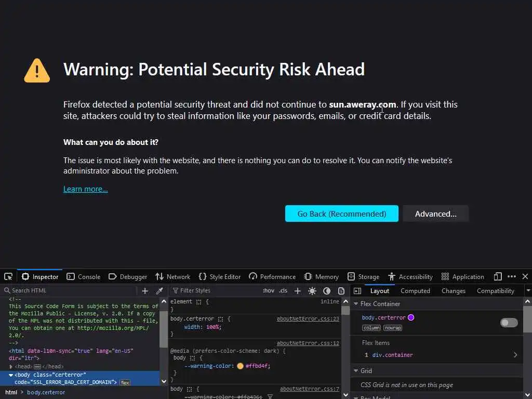
Task: Open the Debugger panel
Action: (x=128, y=276)
